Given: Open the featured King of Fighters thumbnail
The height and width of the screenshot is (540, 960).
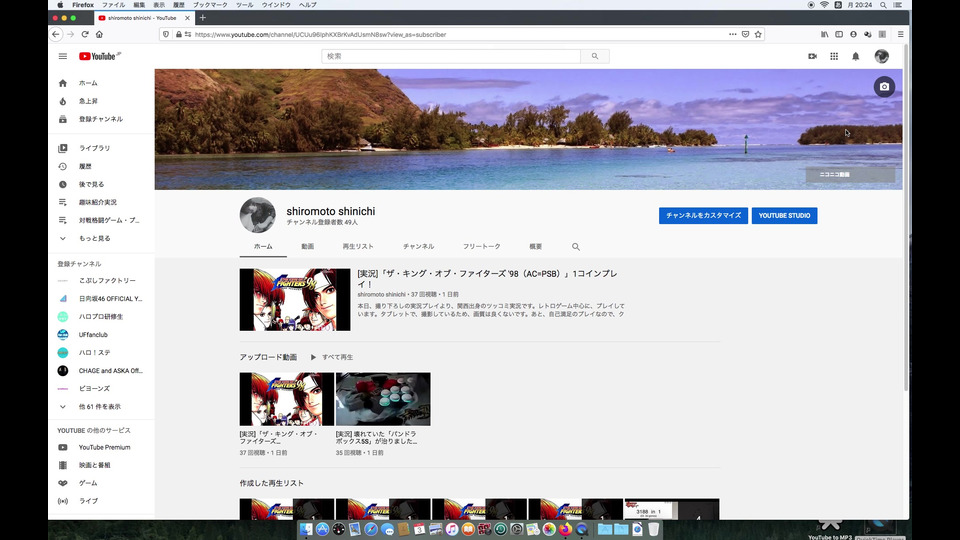Looking at the screenshot, I should click(x=295, y=300).
